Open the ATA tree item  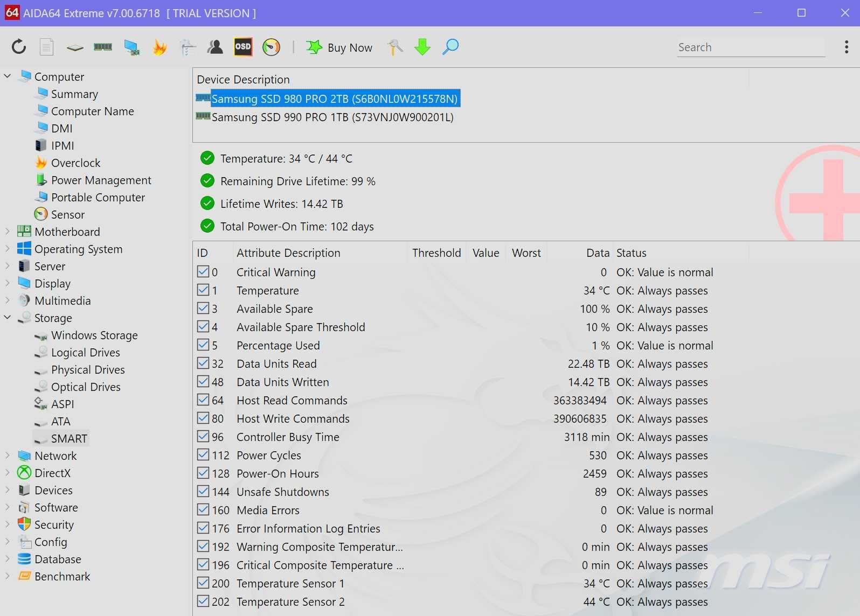tap(60, 421)
